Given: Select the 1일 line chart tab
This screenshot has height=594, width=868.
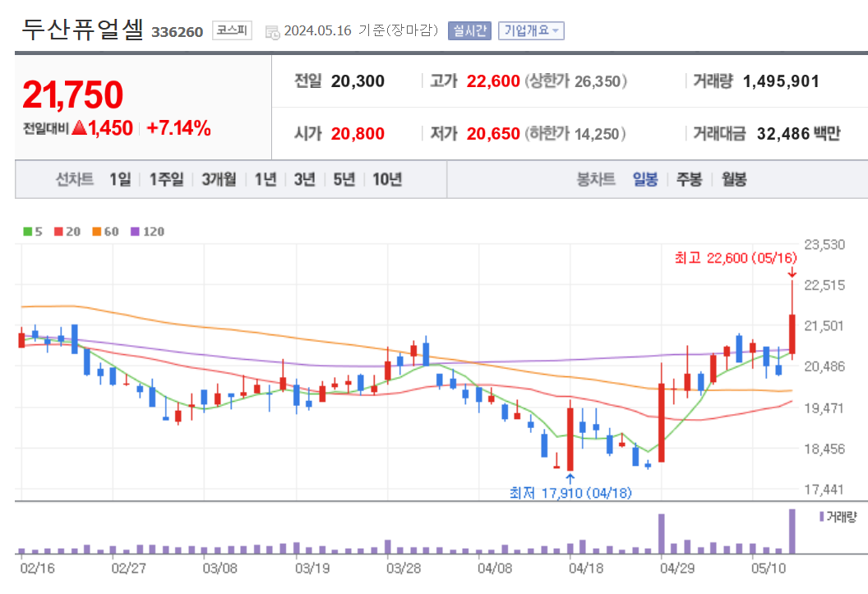Looking at the screenshot, I should (120, 179).
